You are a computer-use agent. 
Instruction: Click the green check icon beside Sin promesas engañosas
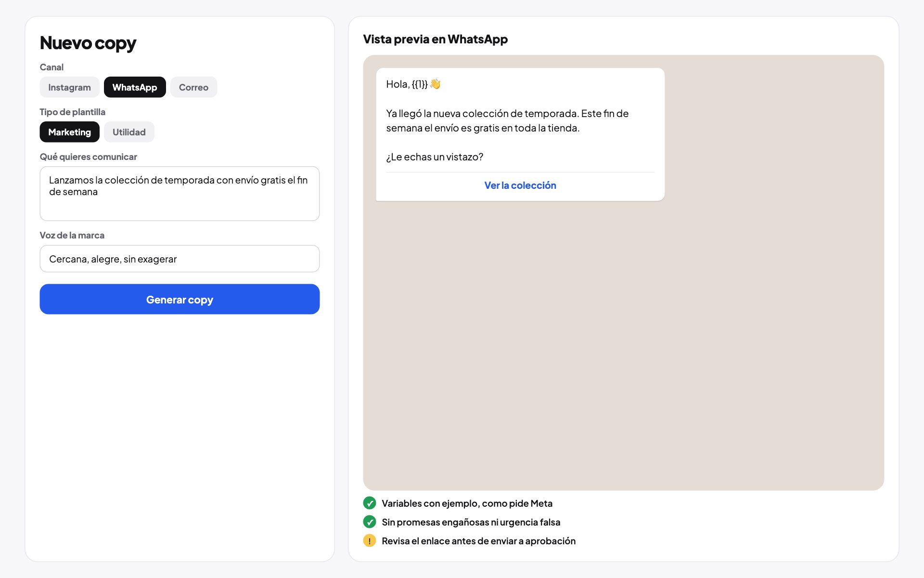point(369,522)
